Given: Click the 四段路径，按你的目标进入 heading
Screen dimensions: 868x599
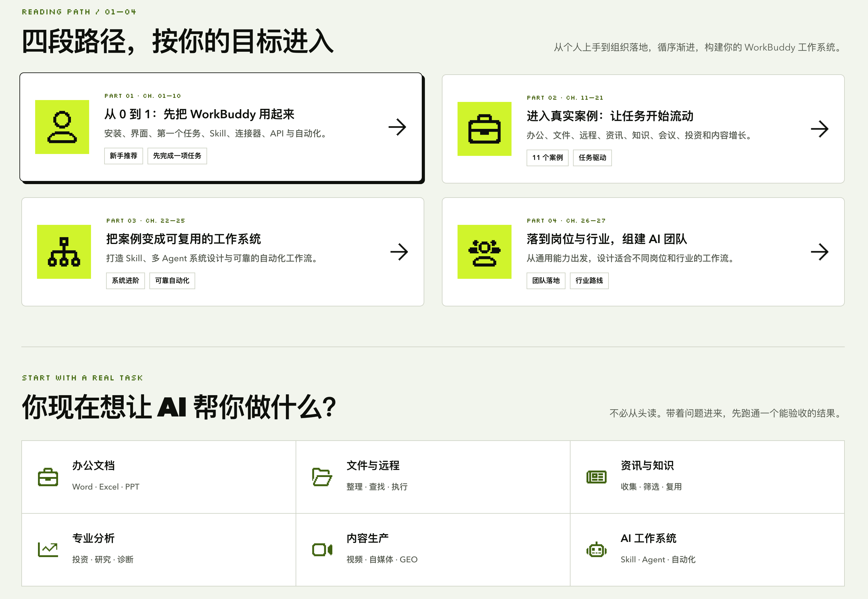Looking at the screenshot, I should pyautogui.click(x=177, y=42).
